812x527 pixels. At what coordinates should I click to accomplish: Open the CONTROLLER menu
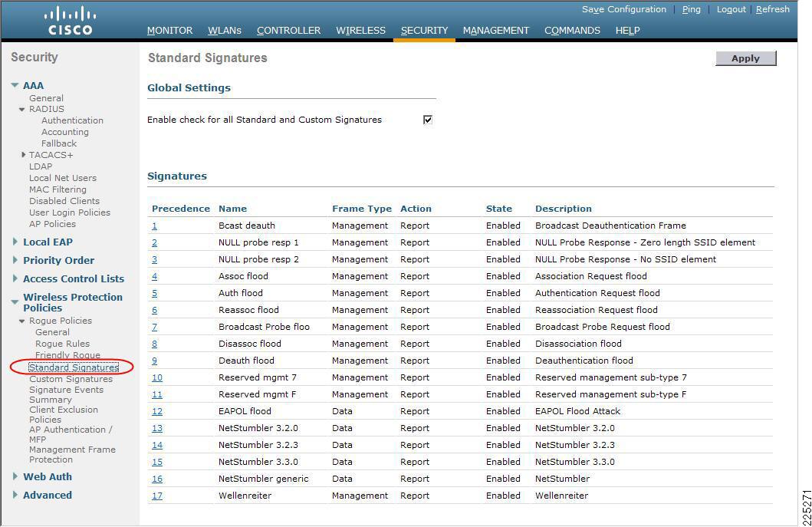[x=288, y=31]
